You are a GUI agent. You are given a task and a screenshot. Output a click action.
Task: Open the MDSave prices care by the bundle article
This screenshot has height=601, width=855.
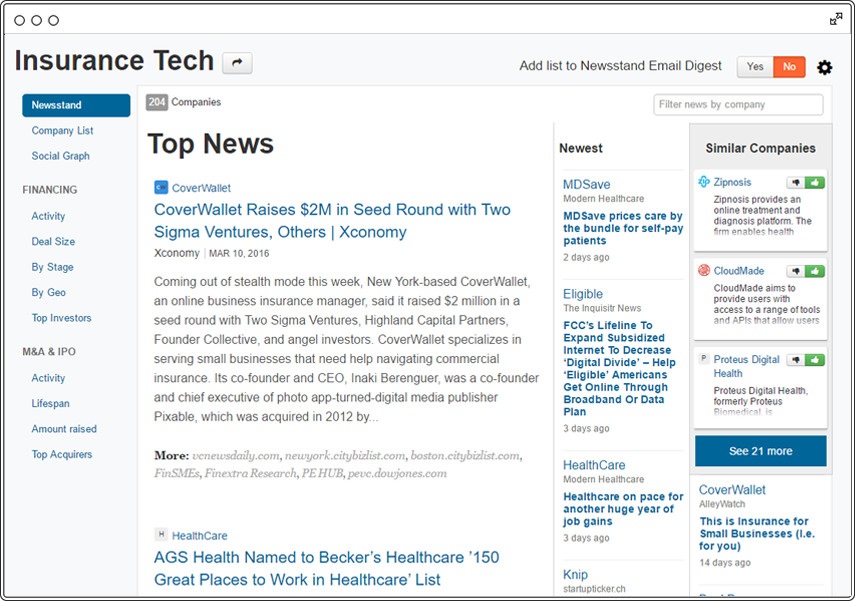coord(623,228)
